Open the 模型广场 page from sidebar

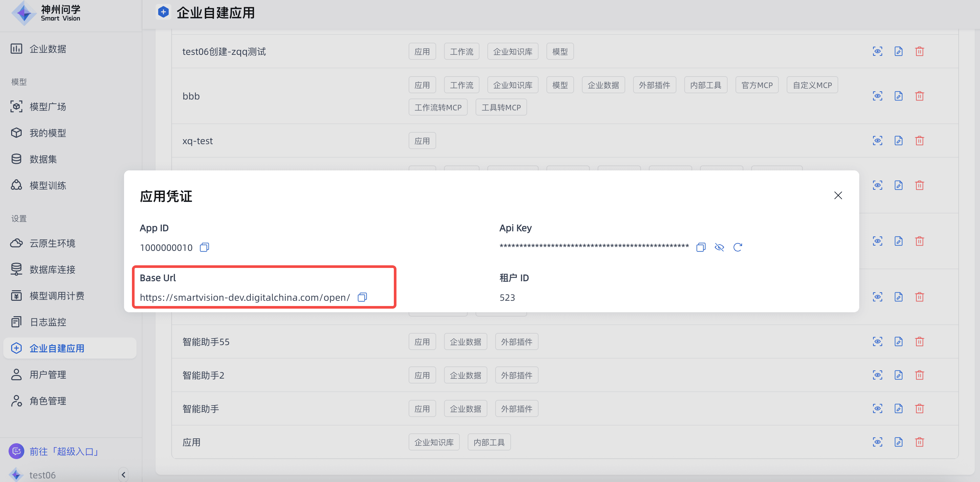48,107
